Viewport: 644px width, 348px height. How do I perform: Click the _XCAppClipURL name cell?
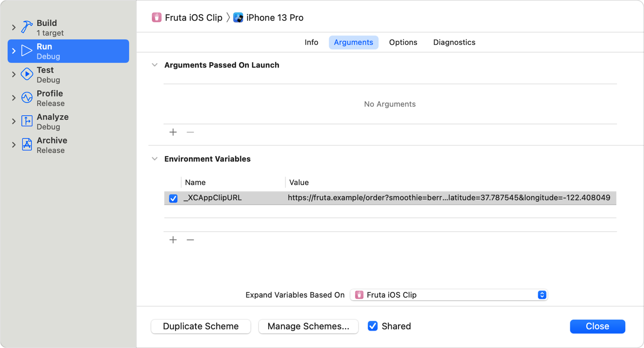pos(212,198)
